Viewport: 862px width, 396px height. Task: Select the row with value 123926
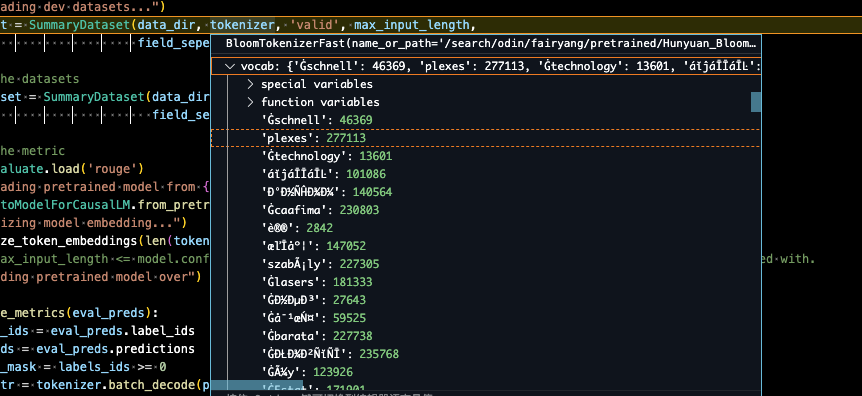point(486,372)
